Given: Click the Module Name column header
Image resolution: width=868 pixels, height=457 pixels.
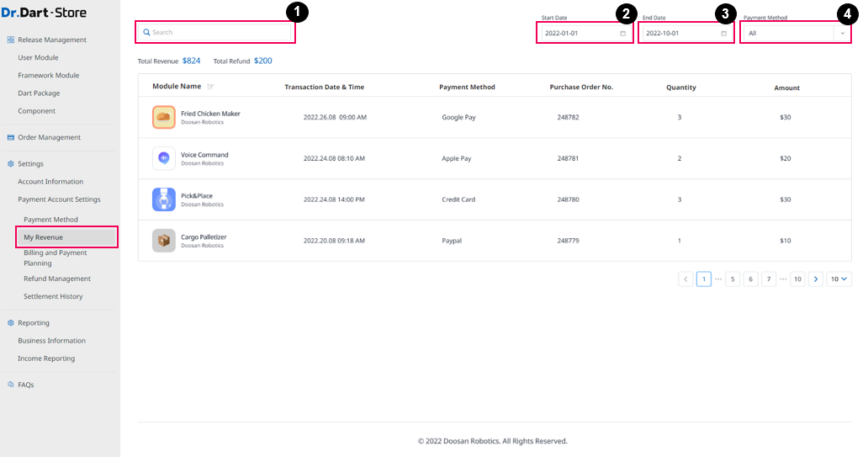Looking at the screenshot, I should click(177, 87).
